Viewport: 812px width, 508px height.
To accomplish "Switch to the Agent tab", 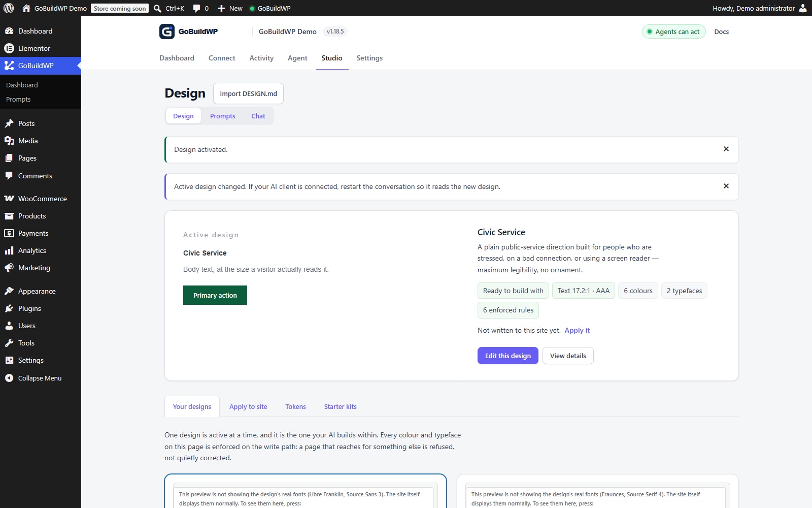I will (x=297, y=58).
